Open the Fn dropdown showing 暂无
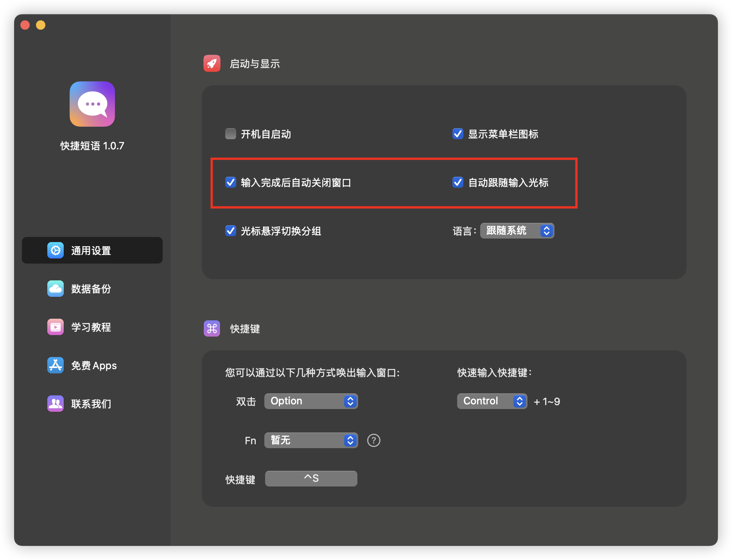The image size is (732, 560). pos(311,440)
